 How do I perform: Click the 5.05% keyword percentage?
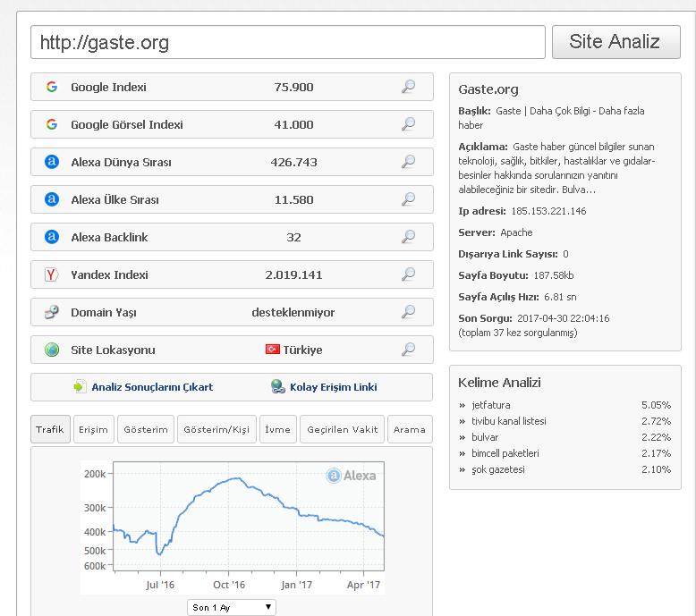pos(656,405)
